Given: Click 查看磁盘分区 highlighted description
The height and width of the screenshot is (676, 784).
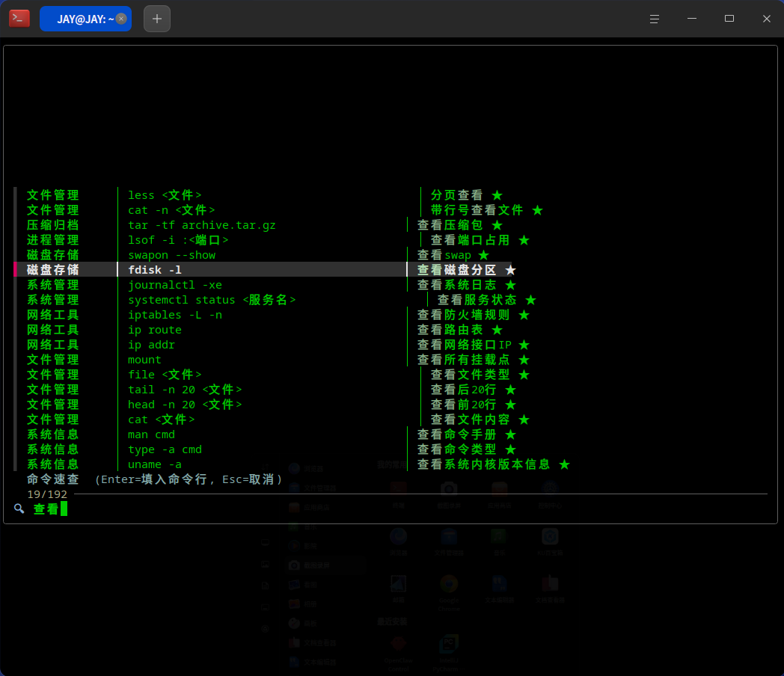Looking at the screenshot, I should point(456,270).
